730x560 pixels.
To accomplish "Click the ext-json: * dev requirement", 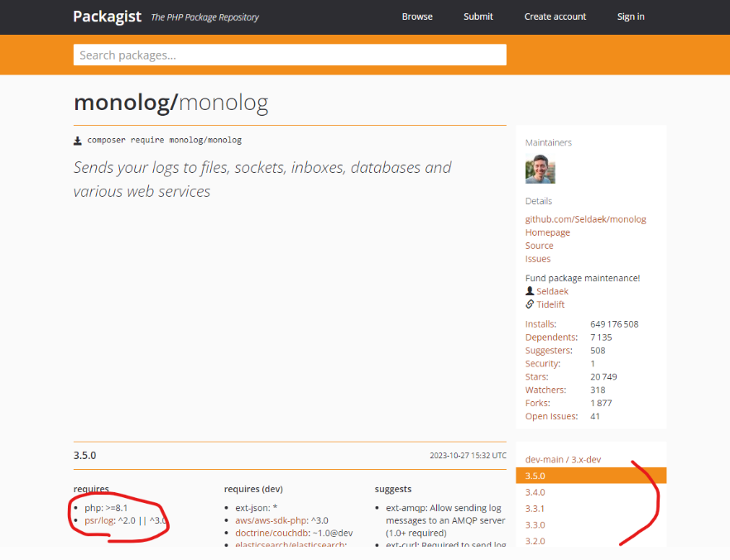I will pyautogui.click(x=256, y=508).
